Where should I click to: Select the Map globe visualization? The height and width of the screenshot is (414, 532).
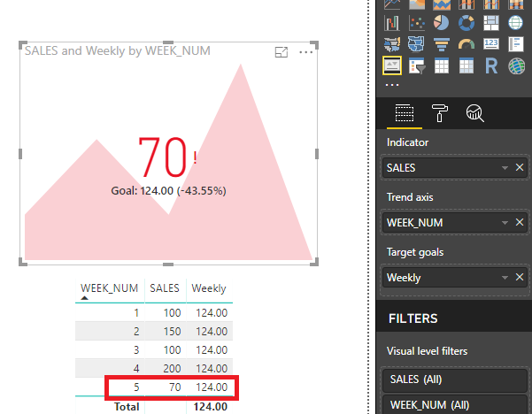click(516, 23)
